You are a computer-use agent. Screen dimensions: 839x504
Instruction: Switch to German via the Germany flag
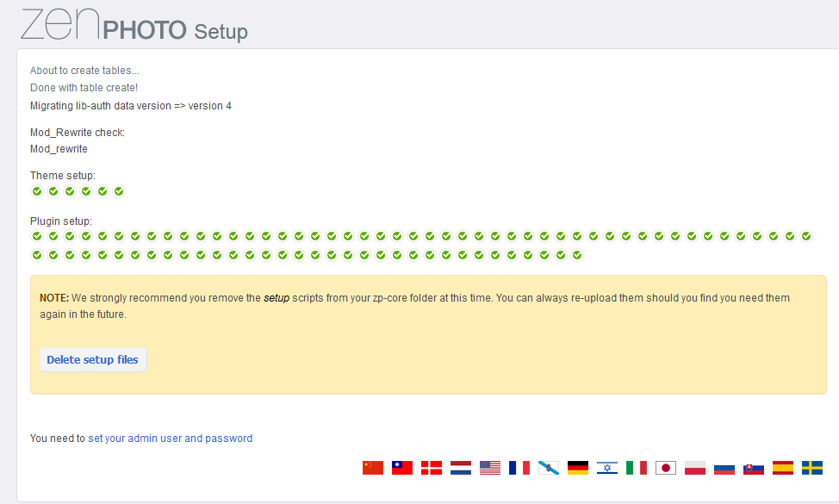click(578, 468)
